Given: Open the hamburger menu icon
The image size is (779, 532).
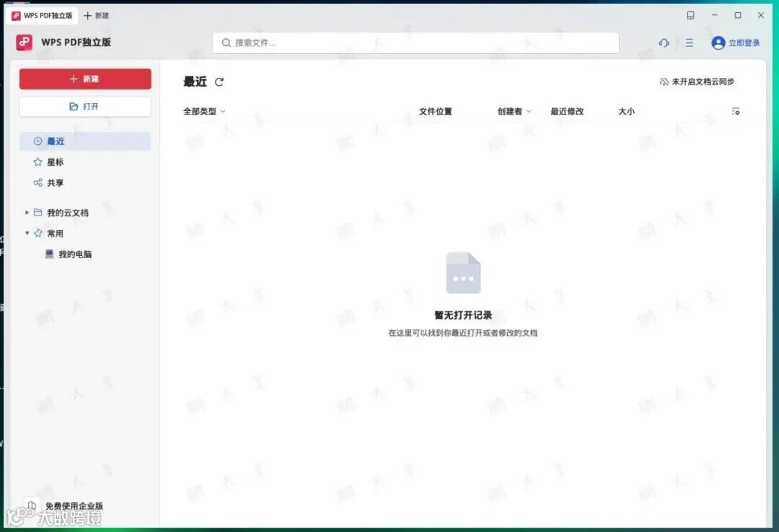Looking at the screenshot, I should (x=689, y=43).
